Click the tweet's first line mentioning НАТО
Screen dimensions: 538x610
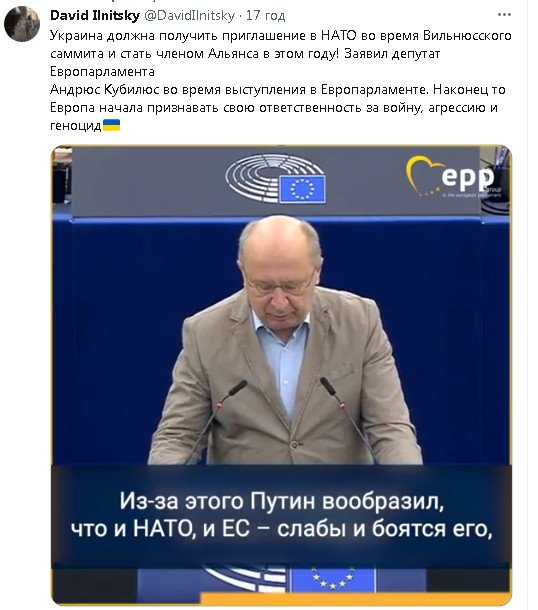[280, 36]
